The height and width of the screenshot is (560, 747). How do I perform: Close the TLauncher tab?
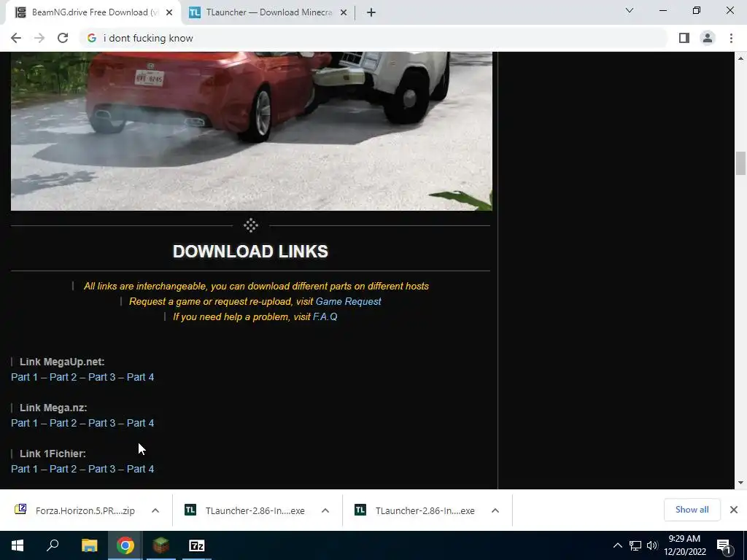click(x=344, y=12)
